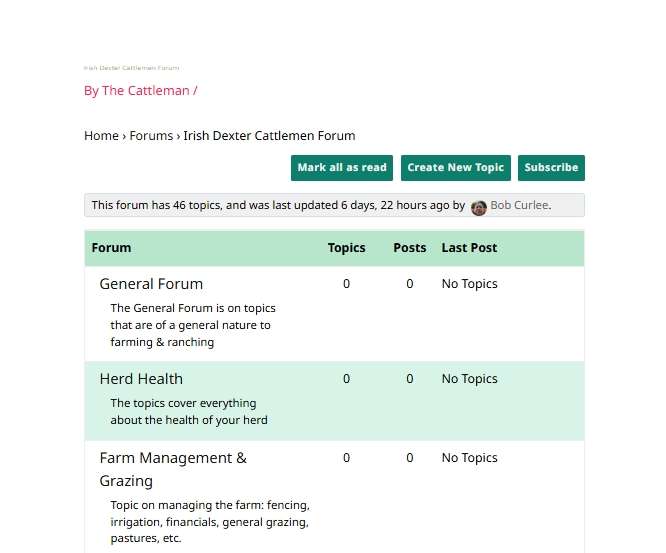Open the Forums breadcrumb link
The width and height of the screenshot is (666, 553).
pos(151,135)
